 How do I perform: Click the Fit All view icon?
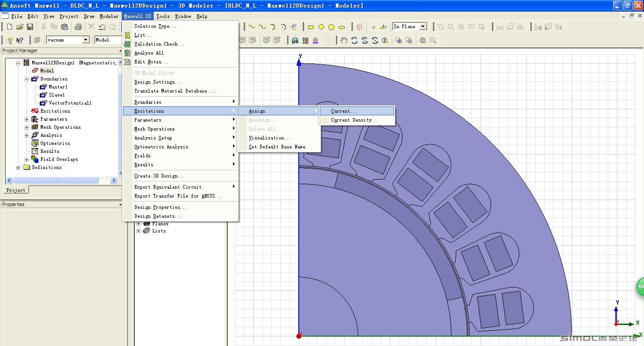[x=423, y=40]
